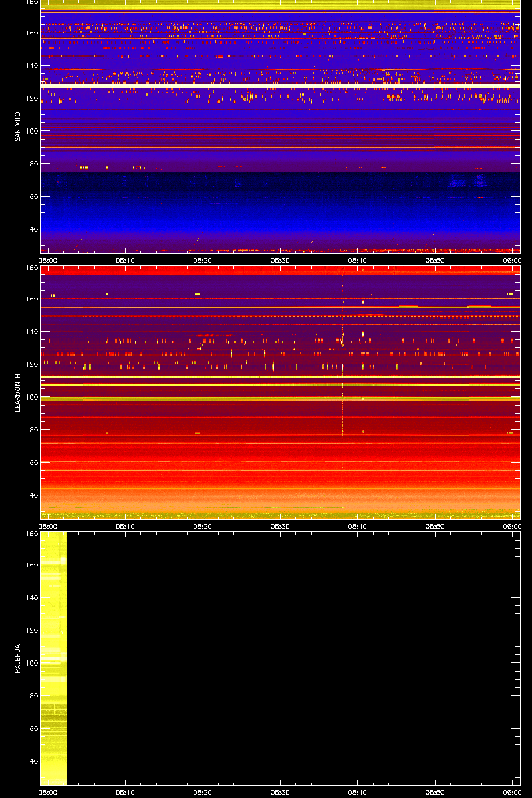The height and width of the screenshot is (798, 532).
Task: Click 140 frequency label on San Vito axis
Action: (31, 65)
